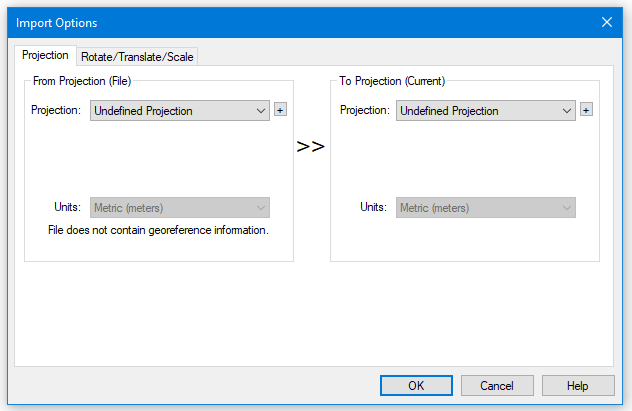
Task: Click the From Projection (File) group label
Action: coord(82,81)
